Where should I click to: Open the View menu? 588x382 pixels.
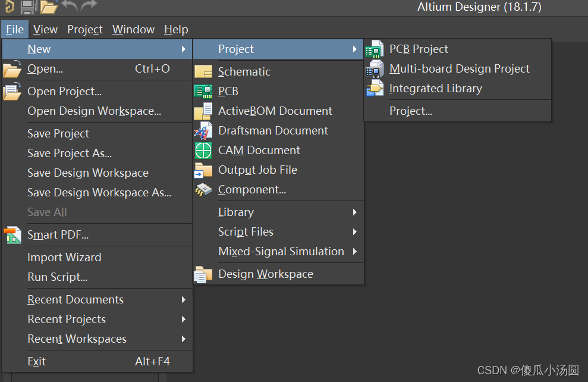pyautogui.click(x=45, y=29)
